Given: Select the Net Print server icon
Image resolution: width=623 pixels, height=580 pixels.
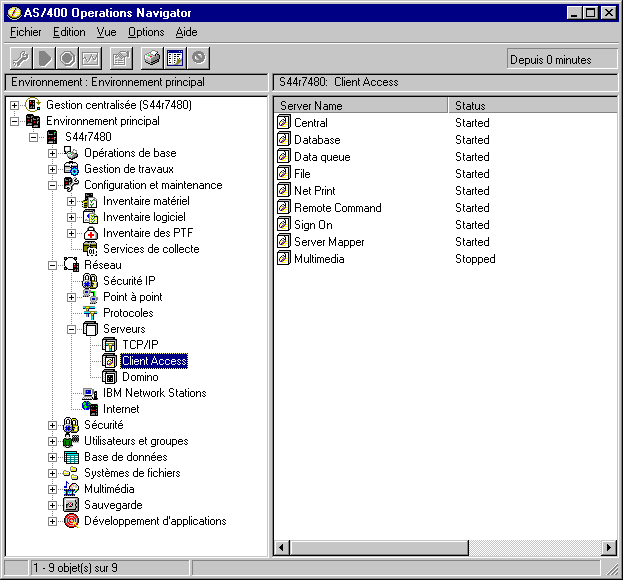Looking at the screenshot, I should pyautogui.click(x=284, y=190).
